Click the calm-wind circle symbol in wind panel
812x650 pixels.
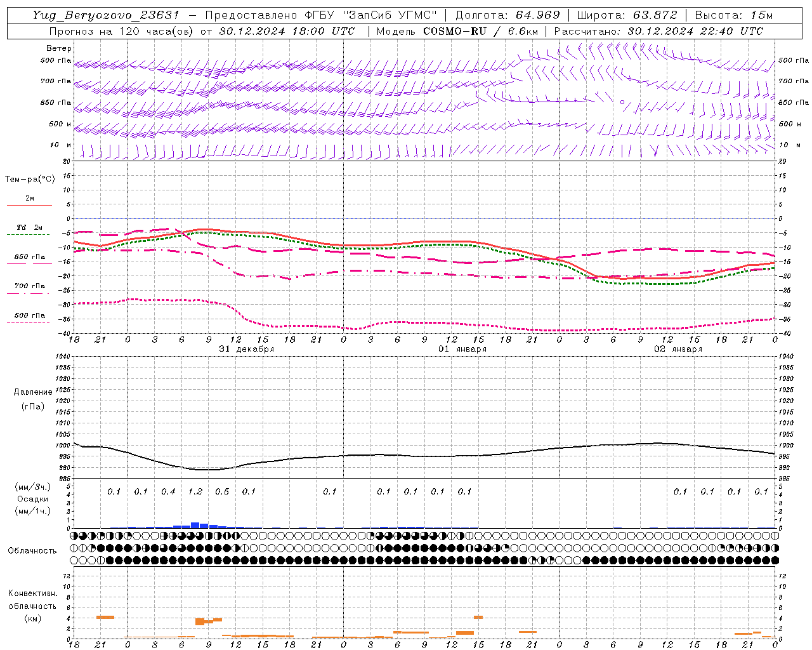coord(622,102)
